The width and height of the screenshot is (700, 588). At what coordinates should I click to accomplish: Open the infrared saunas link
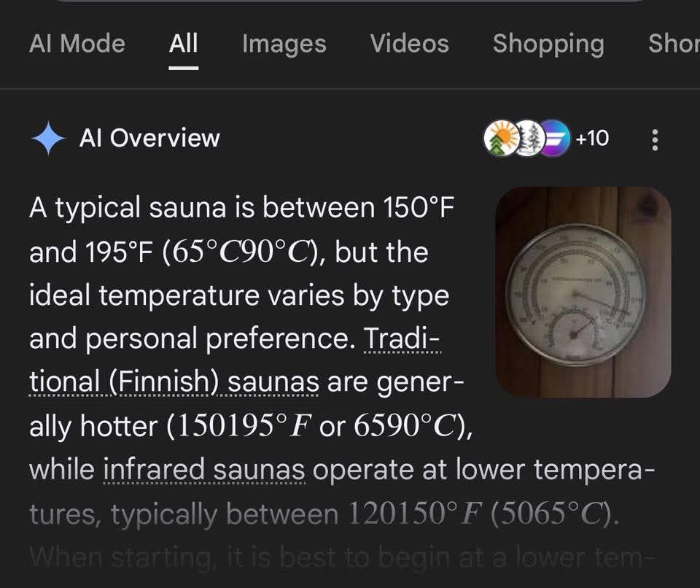pyautogui.click(x=205, y=471)
